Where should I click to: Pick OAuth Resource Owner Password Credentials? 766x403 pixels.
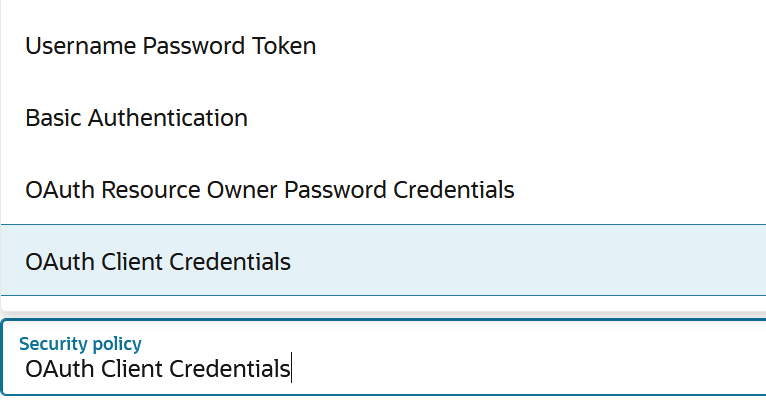270,189
